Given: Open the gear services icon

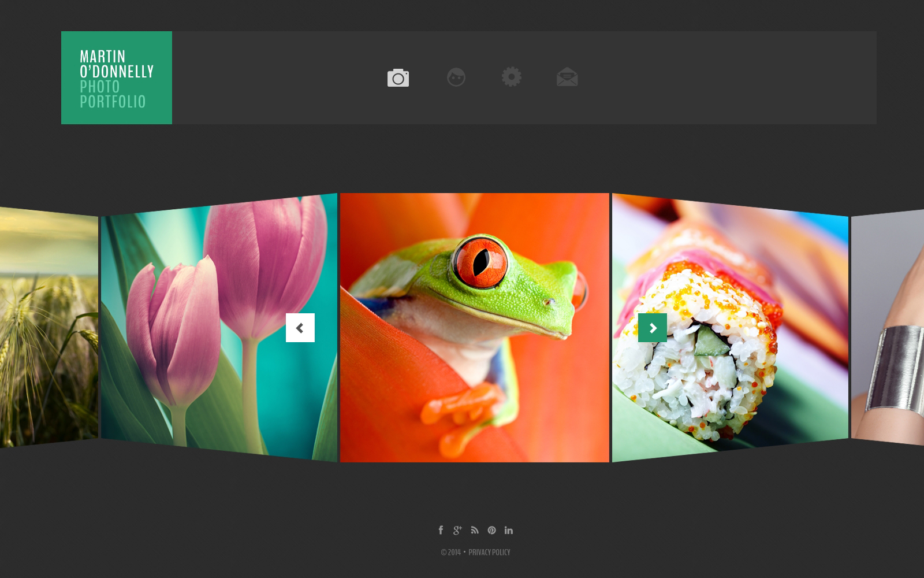Looking at the screenshot, I should pos(511,77).
